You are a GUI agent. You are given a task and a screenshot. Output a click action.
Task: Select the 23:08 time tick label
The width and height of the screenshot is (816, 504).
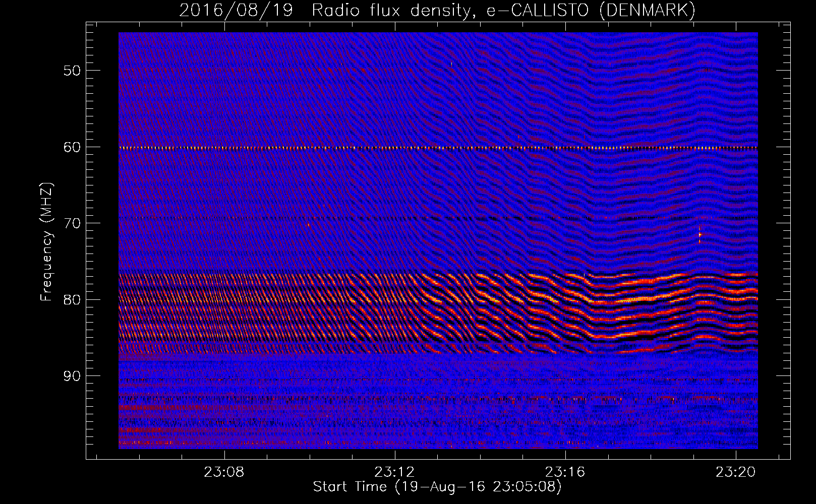(224, 472)
